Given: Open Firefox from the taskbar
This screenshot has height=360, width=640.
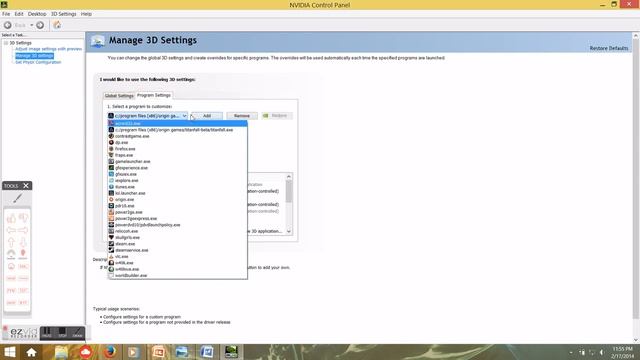Looking at the screenshot, I should pyautogui.click(x=110, y=352).
